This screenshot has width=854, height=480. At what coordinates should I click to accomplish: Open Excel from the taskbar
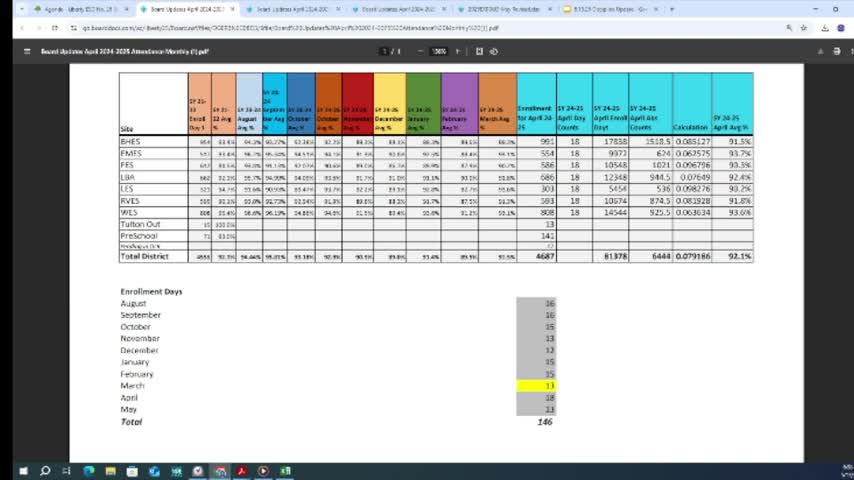[285, 470]
